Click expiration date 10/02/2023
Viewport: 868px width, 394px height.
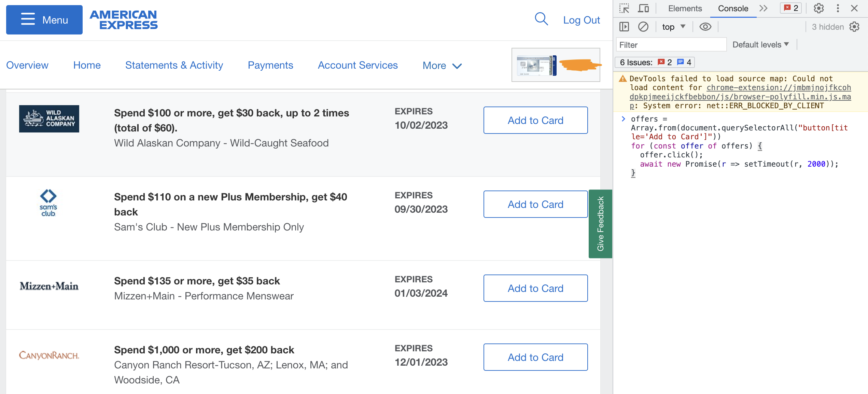coord(421,125)
